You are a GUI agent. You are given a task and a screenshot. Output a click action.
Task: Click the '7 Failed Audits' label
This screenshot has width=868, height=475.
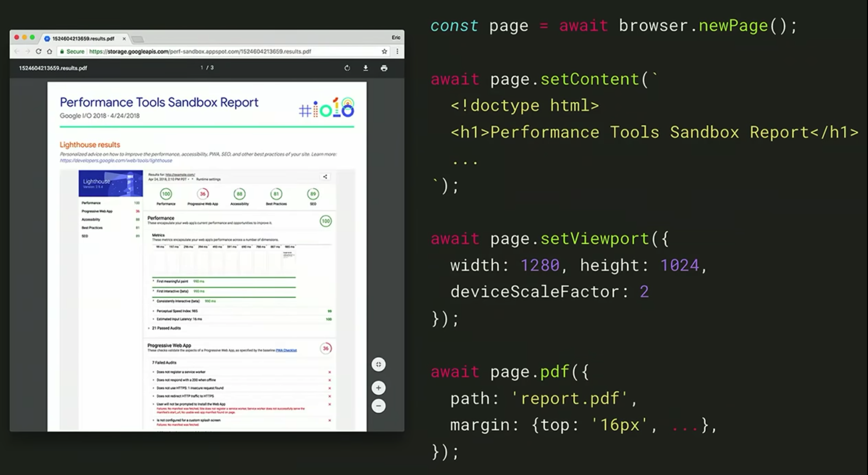point(164,362)
